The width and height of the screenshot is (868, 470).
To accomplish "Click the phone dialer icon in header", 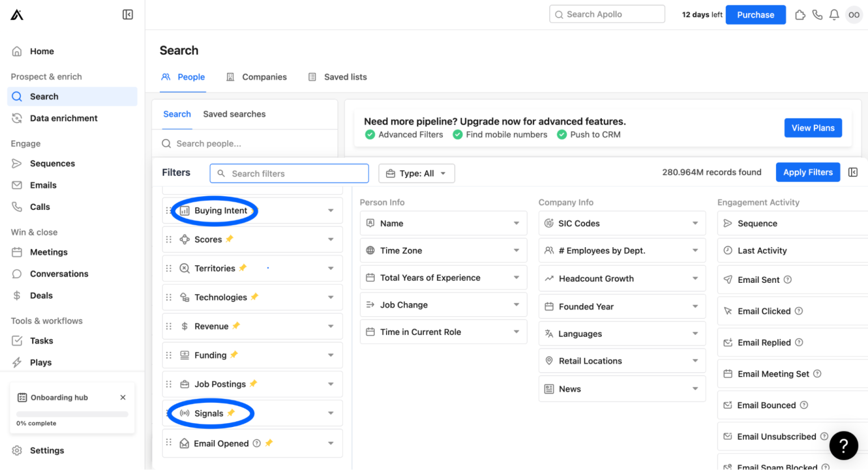I will 817,15.
